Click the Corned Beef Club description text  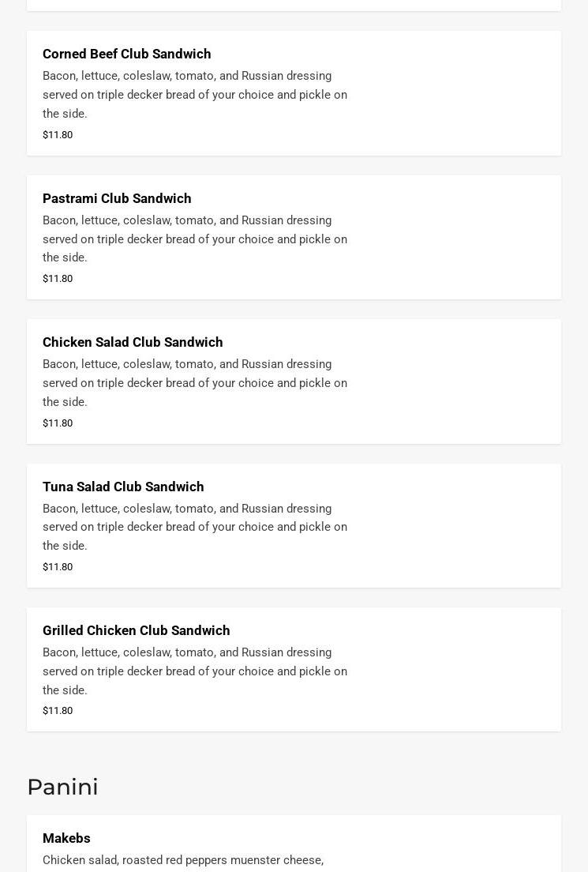[x=195, y=95]
